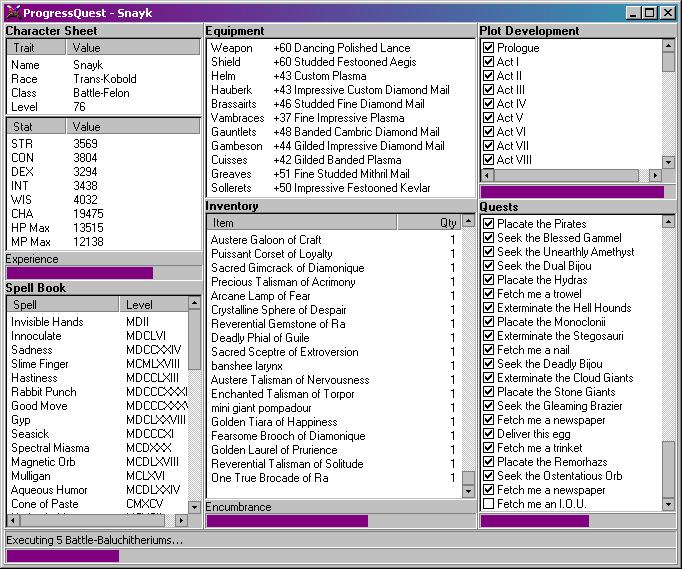
Task: Click Plot Development scroll down arrow
Action: point(669,162)
